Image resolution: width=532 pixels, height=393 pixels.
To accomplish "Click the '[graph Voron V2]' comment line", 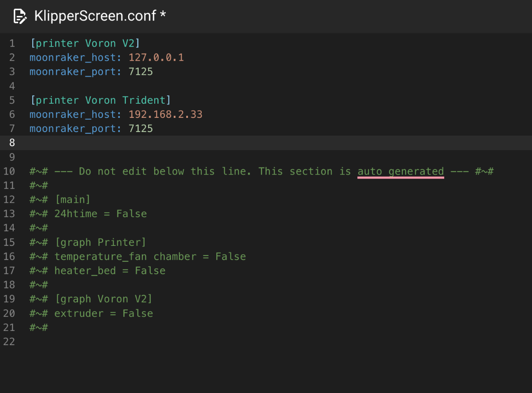I will click(x=91, y=299).
